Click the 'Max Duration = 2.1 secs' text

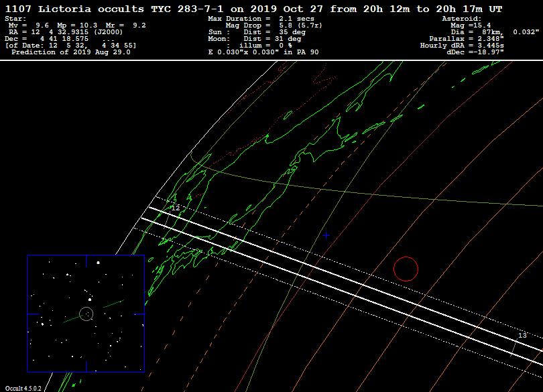click(261, 19)
